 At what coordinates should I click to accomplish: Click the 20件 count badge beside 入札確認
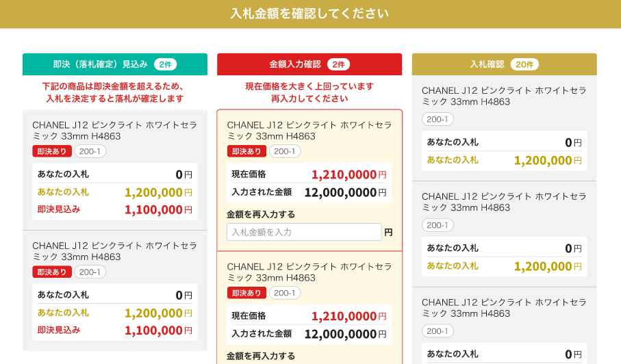(x=524, y=64)
